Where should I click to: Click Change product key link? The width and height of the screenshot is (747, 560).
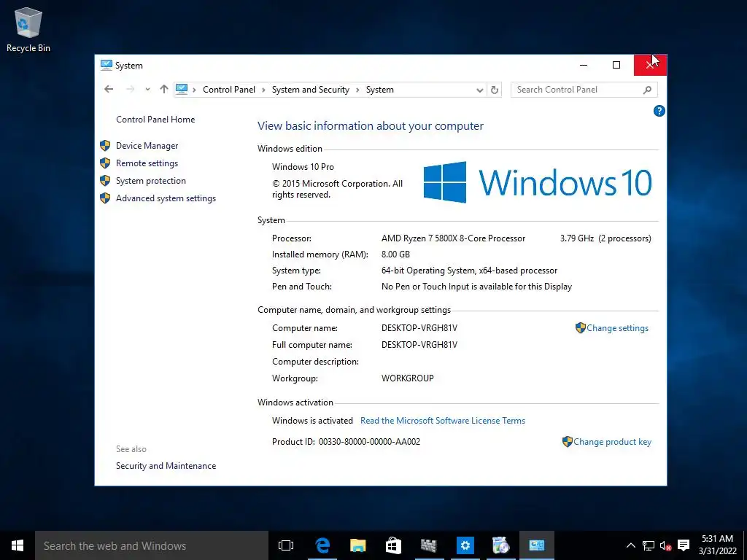click(x=612, y=442)
